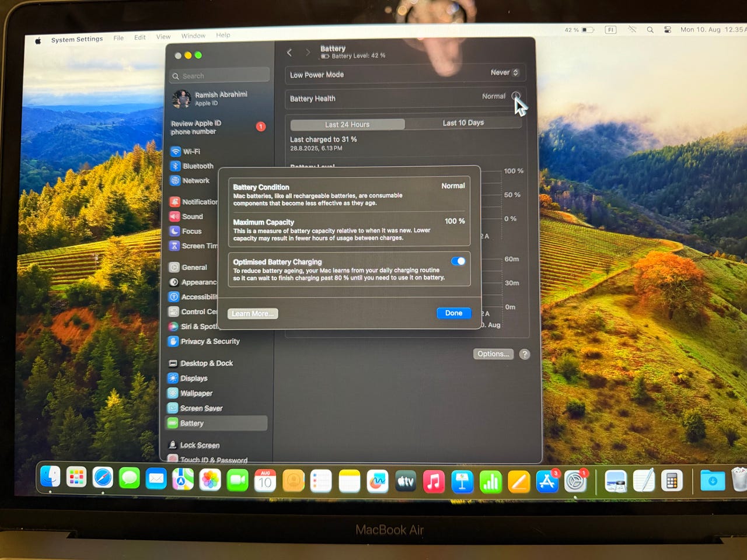The width and height of the screenshot is (747, 560).
Task: Open the View menu
Action: point(163,37)
